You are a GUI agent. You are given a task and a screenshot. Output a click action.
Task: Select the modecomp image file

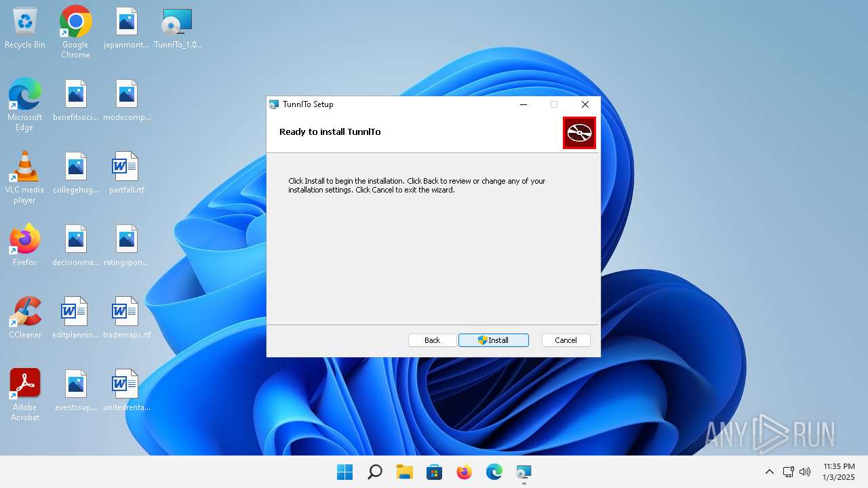click(x=127, y=101)
